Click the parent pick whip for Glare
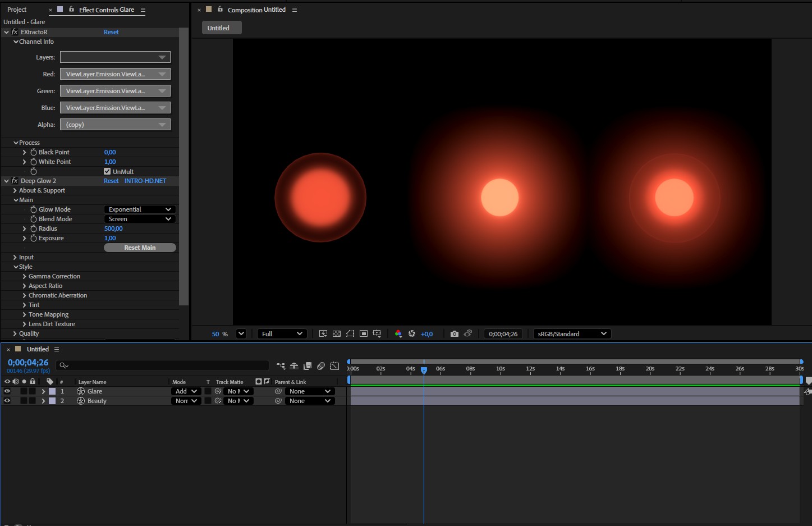The width and height of the screenshot is (812, 526). pyautogui.click(x=278, y=391)
